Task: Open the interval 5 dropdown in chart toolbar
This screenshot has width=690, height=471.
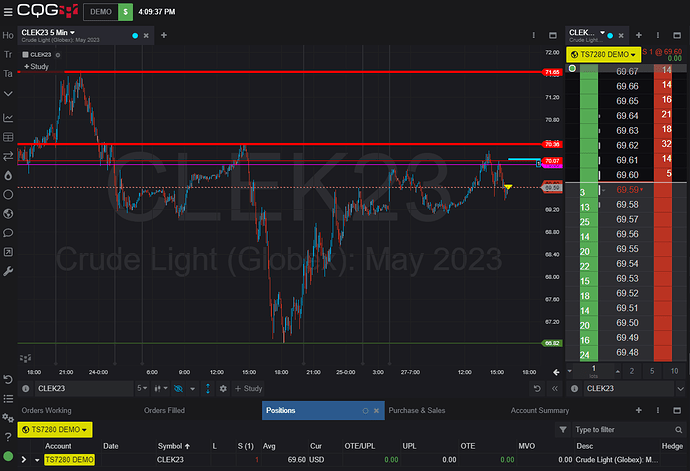Action: coord(142,388)
